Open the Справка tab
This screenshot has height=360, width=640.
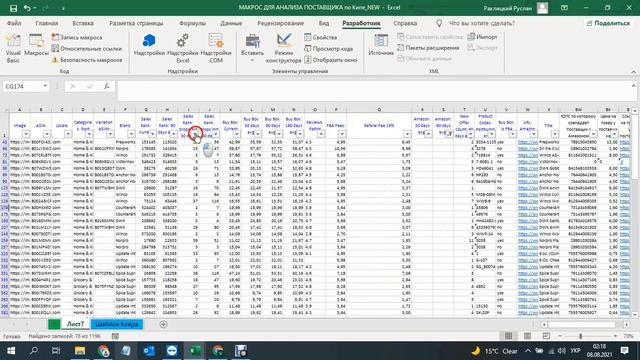pos(405,23)
